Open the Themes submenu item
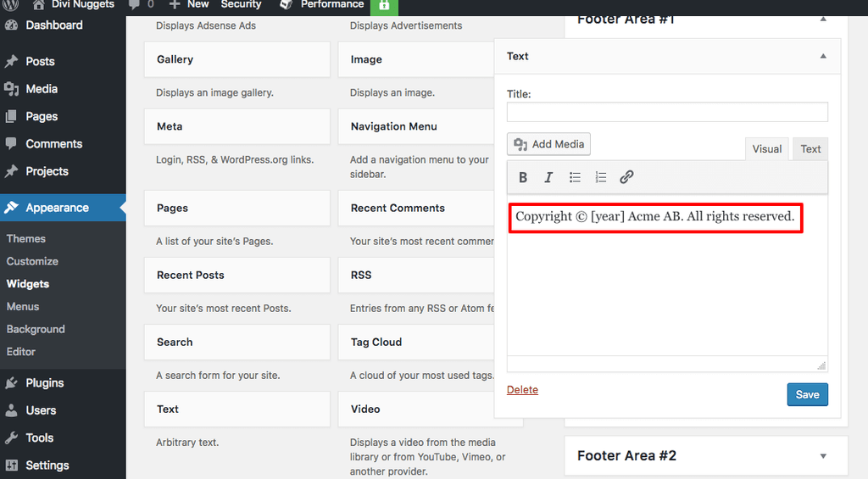Image resolution: width=868 pixels, height=479 pixels. [x=26, y=239]
